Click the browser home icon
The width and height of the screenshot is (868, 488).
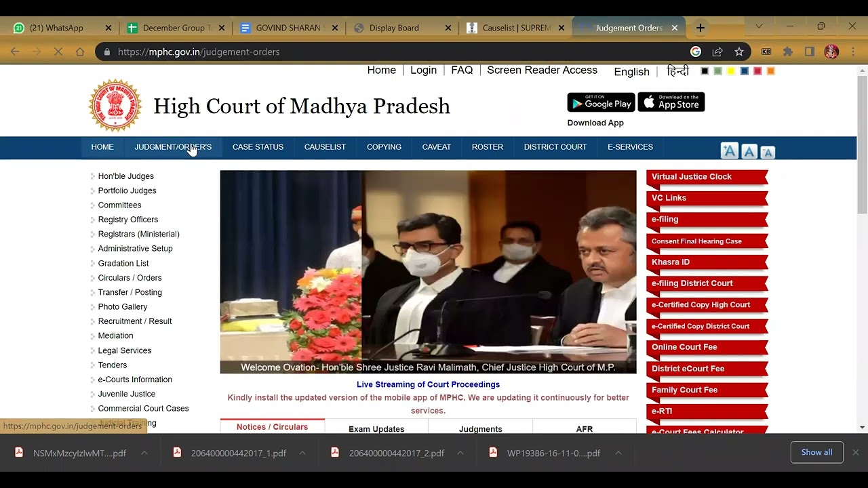[x=80, y=52]
